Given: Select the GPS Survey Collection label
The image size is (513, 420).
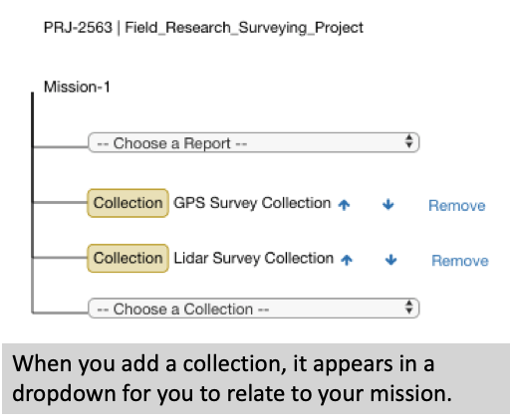Looking at the screenshot, I should 252,203.
